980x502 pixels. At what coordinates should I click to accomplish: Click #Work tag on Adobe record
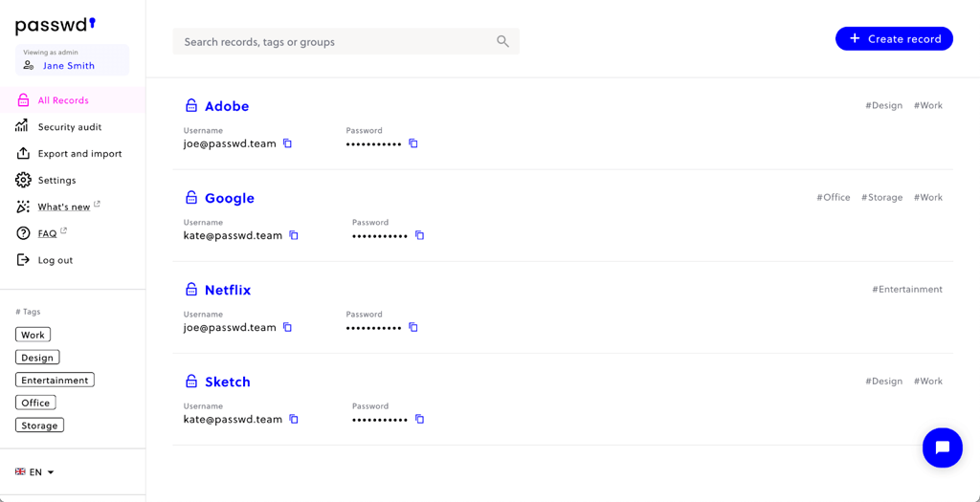point(928,105)
